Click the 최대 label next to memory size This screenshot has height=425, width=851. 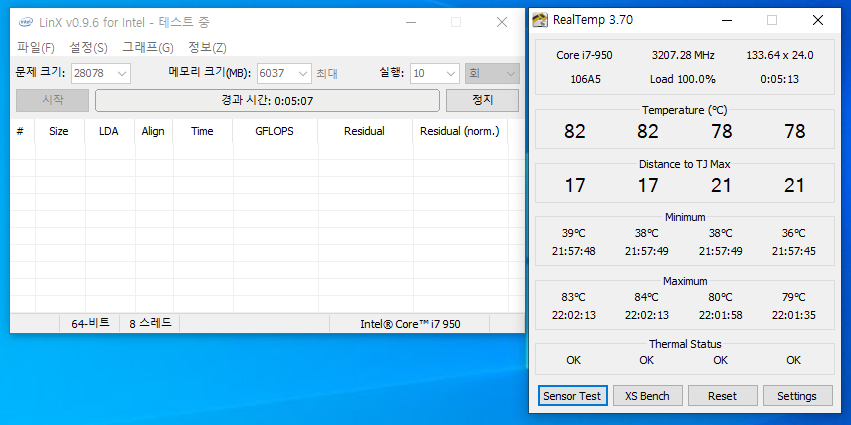(x=327, y=73)
